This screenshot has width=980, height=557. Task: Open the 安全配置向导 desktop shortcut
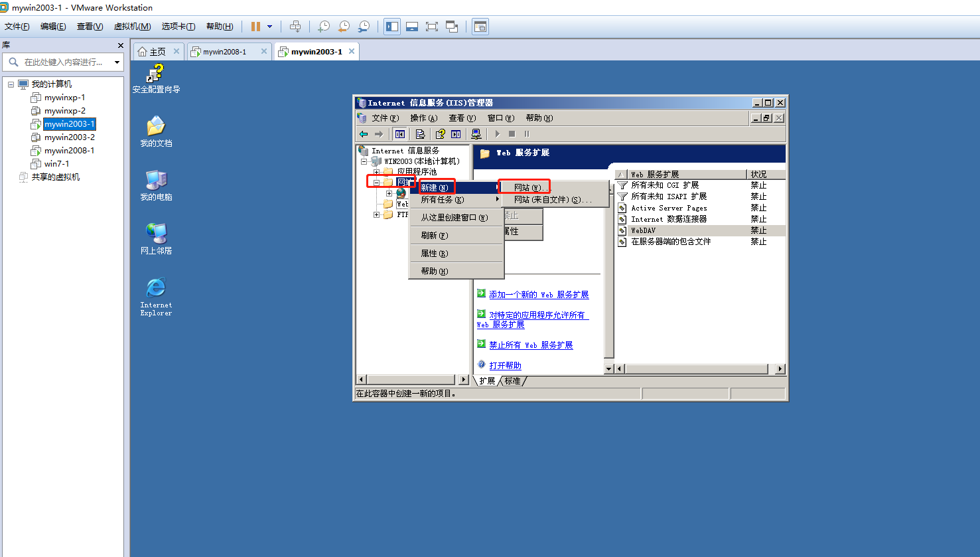(x=156, y=78)
